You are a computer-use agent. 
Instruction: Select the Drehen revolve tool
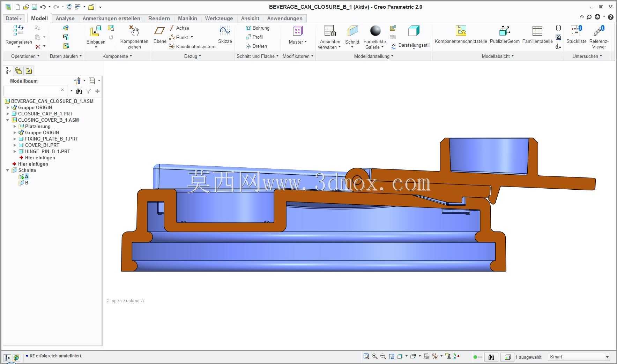point(256,46)
